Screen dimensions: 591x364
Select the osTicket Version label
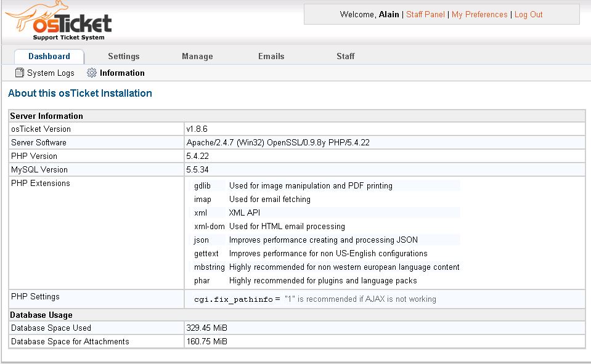click(x=41, y=129)
